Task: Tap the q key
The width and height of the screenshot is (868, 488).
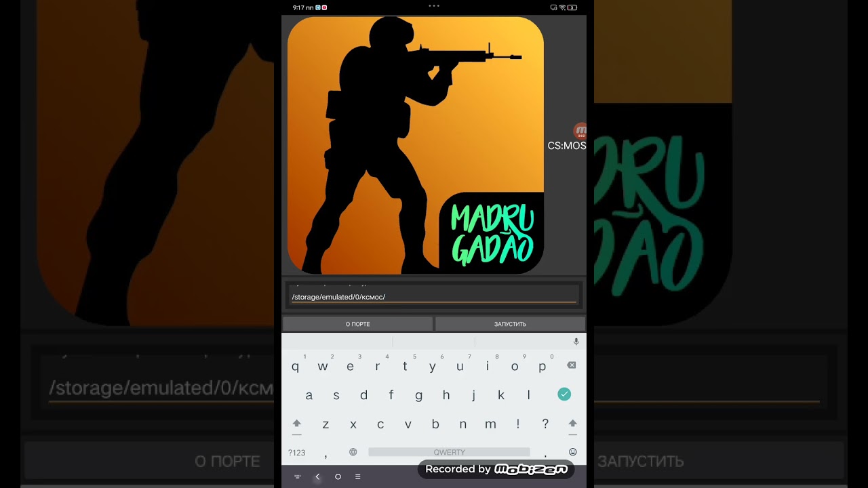Action: (295, 367)
